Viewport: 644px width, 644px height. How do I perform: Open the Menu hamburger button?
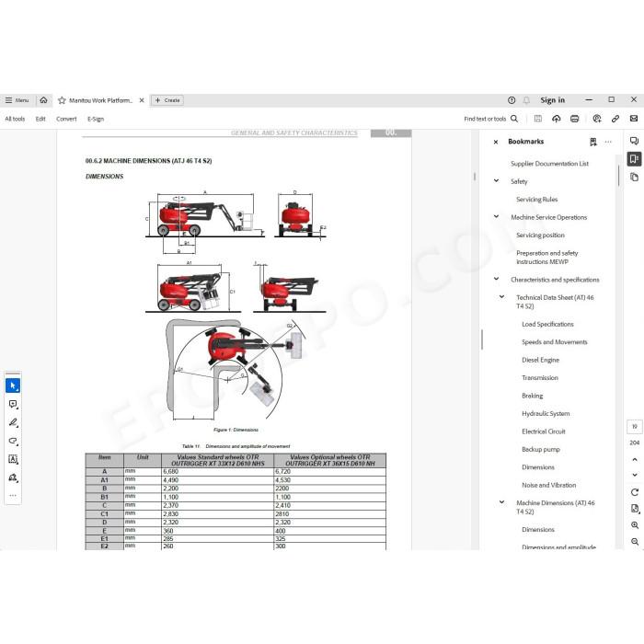(x=17, y=100)
